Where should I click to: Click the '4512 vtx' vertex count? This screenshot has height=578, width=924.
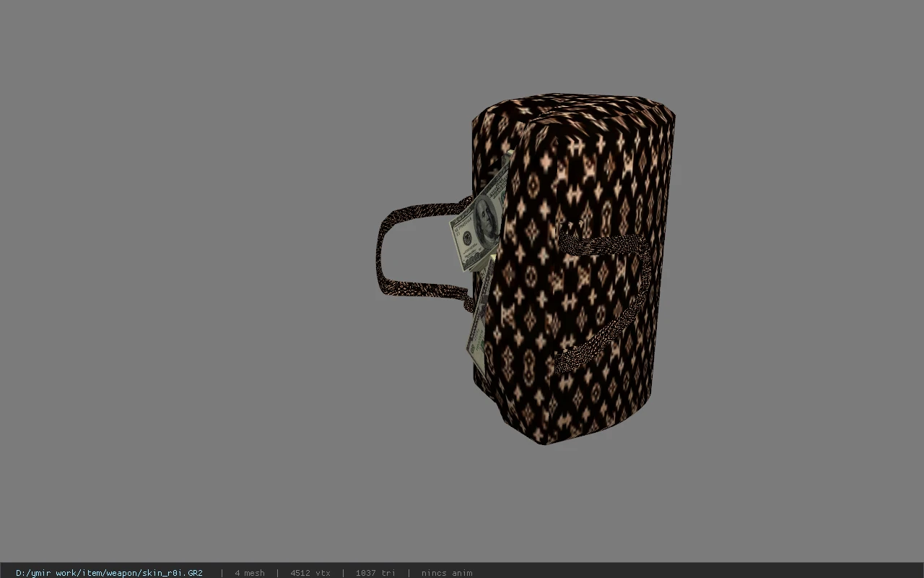[x=310, y=573]
